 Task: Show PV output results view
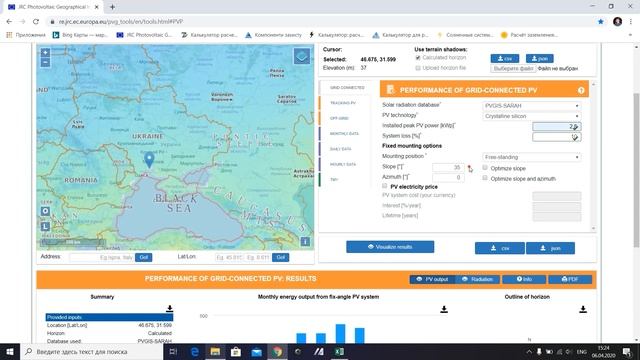[432, 279]
